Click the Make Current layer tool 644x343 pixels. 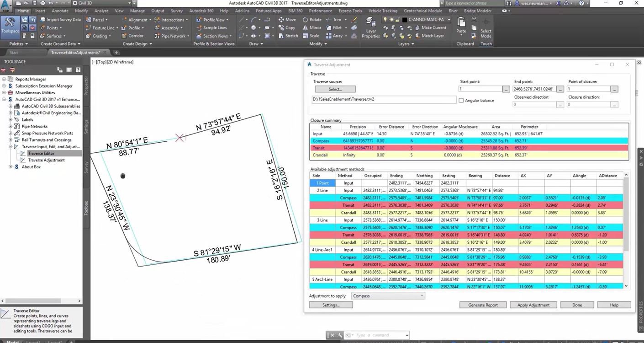430,27
